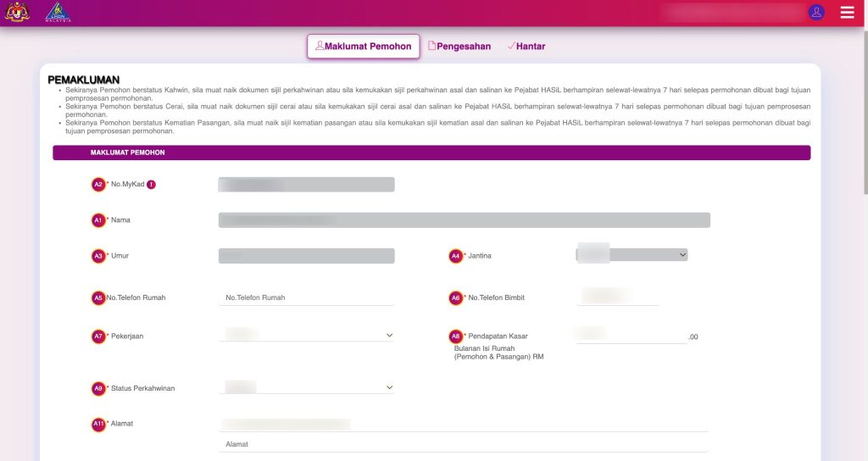Click the second Alamat line field

[463, 444]
